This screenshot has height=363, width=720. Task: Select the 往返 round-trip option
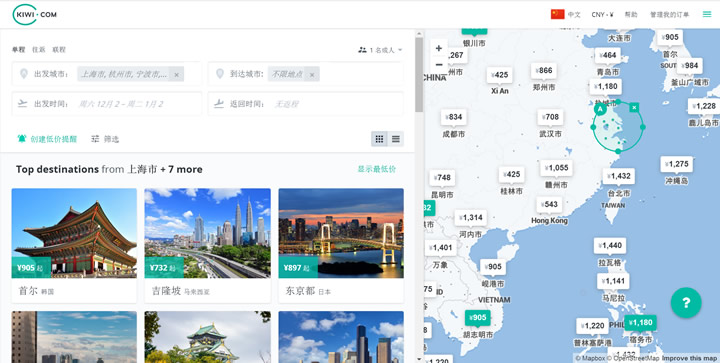point(39,50)
